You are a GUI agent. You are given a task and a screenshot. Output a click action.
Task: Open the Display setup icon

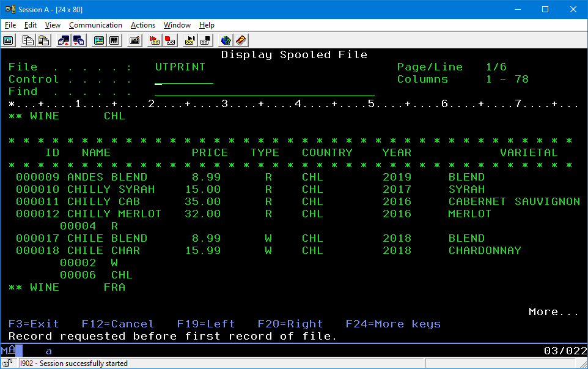click(x=99, y=40)
